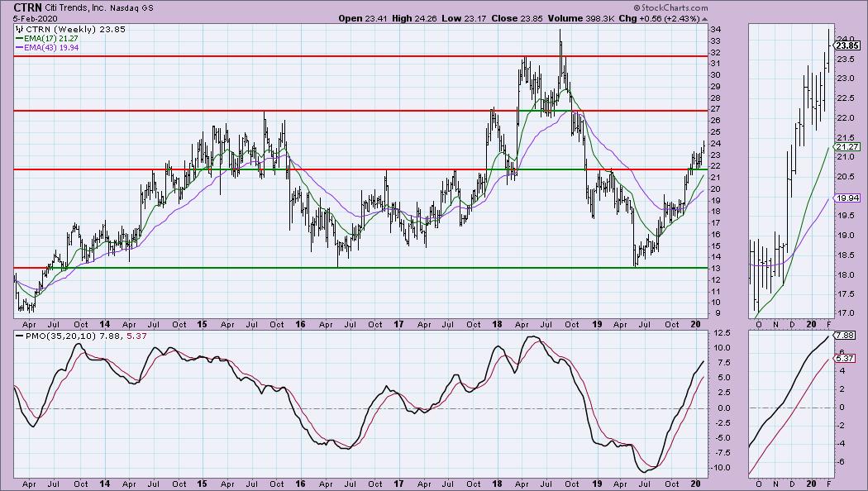Click the 13 label on the price axis
This screenshot has height=491, width=868.
pos(715,268)
